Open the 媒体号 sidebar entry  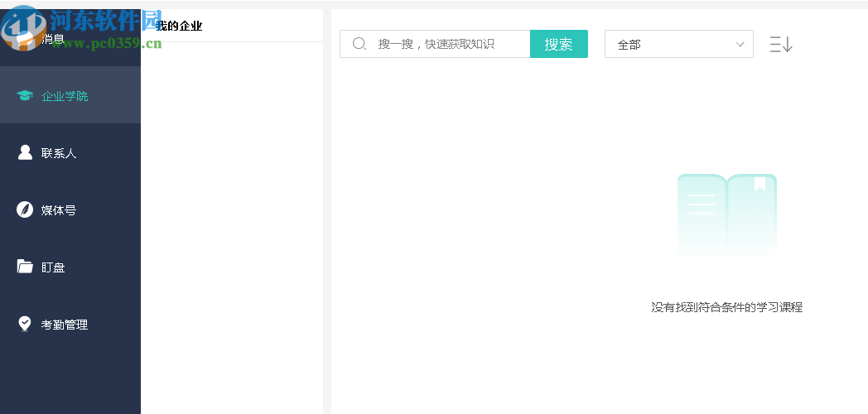[70, 209]
